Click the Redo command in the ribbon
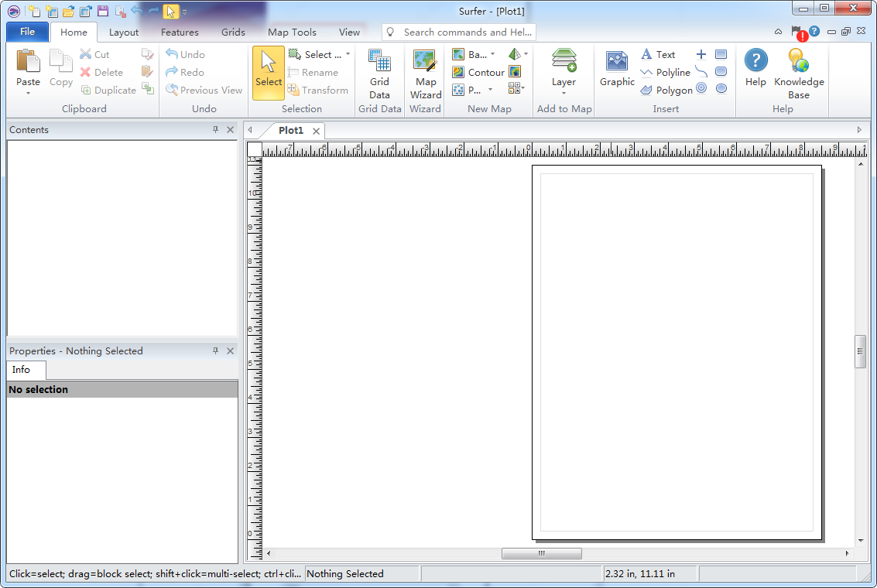The height and width of the screenshot is (588, 877). pos(184,72)
